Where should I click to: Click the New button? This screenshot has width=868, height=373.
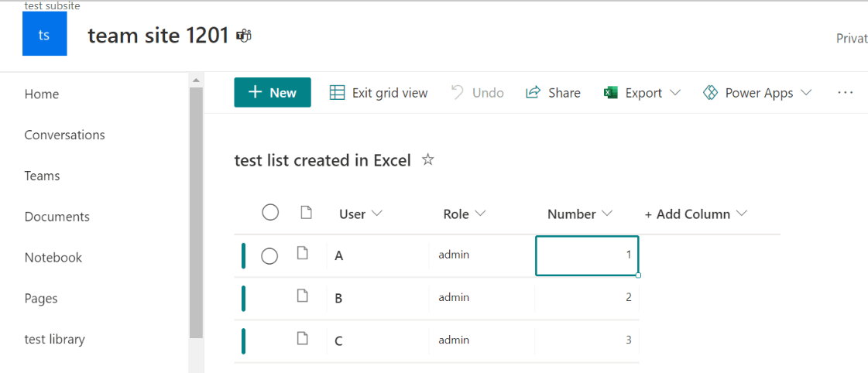[273, 92]
